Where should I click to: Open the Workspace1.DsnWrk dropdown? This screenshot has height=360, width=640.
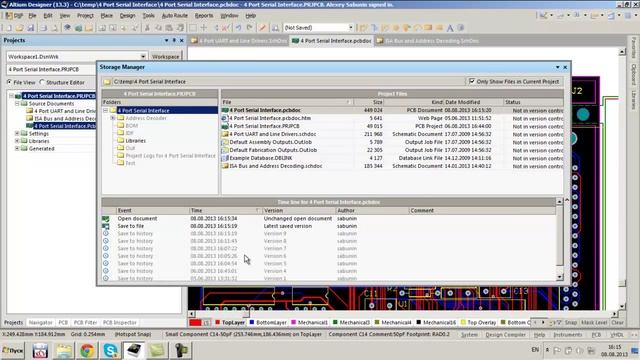143,56
